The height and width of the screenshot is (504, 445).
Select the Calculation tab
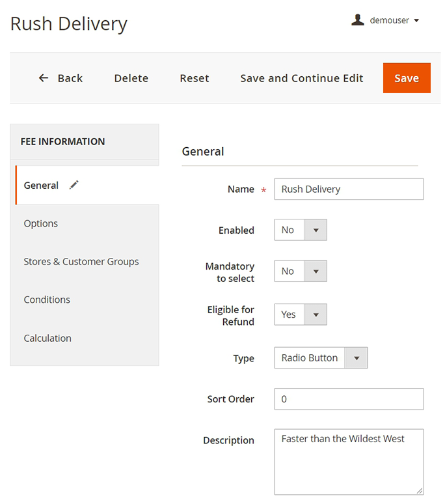[47, 338]
